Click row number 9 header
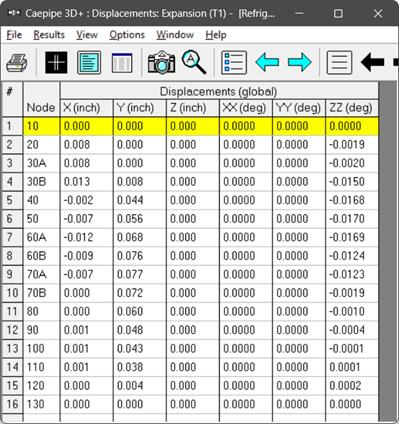Viewport: 399px width, 424px height. 12,274
